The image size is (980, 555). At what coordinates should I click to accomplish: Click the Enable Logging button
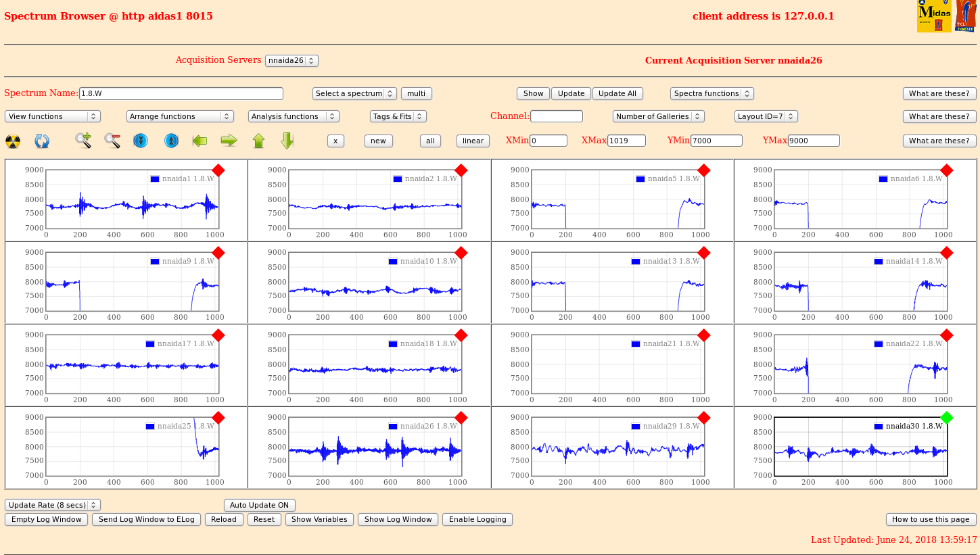477,519
